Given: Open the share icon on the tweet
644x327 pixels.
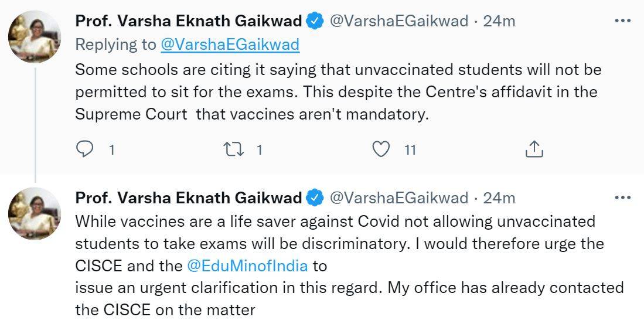Looking at the screenshot, I should [x=534, y=149].
